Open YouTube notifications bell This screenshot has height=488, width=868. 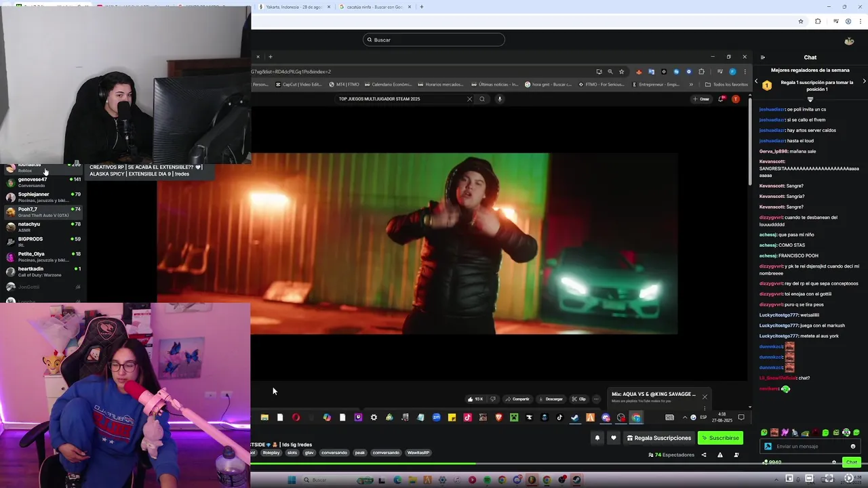coord(721,99)
